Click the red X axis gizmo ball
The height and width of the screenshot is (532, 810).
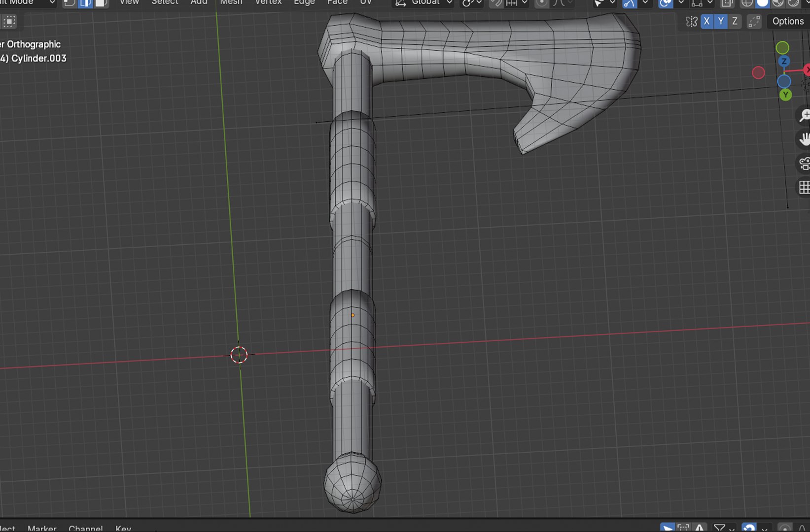pos(807,70)
